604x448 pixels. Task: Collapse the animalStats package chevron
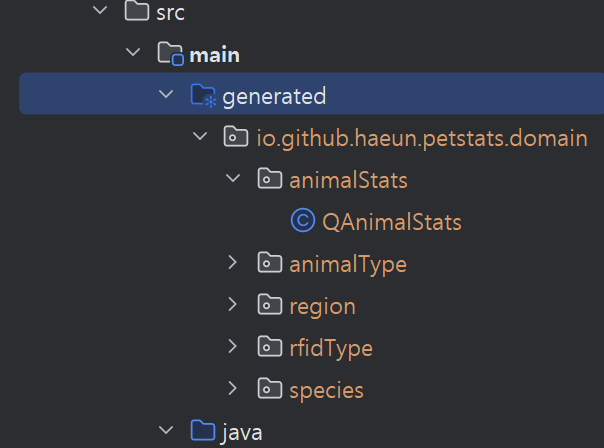(233, 178)
